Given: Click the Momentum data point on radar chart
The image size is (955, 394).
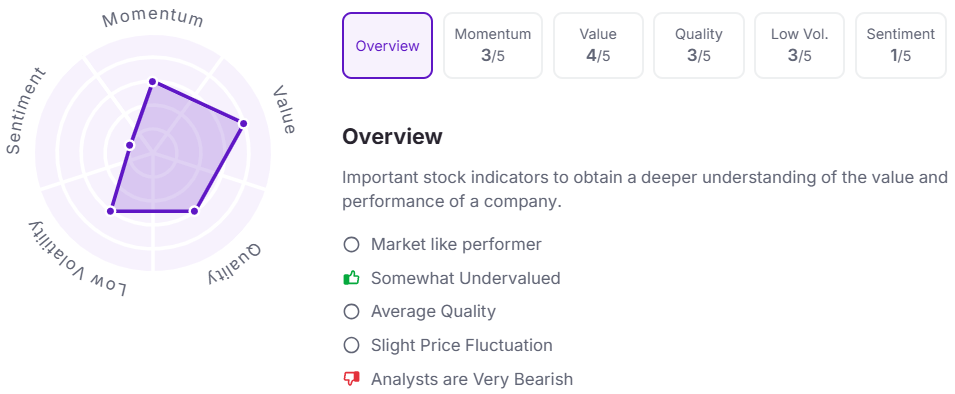Looking at the screenshot, I should click(153, 82).
